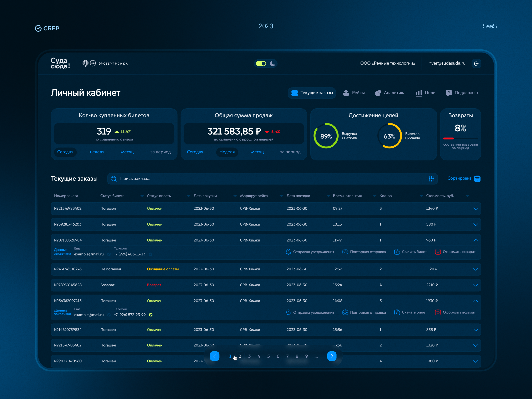The width and height of the screenshot is (532, 399).
Task: Switch to the Текущие заказы tab
Action: click(x=312, y=93)
